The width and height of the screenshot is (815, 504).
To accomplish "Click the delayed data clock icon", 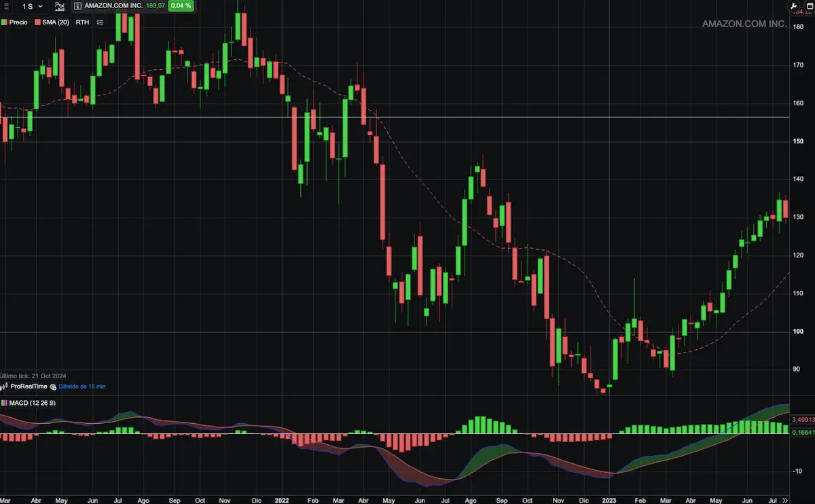I will pyautogui.click(x=54, y=386).
